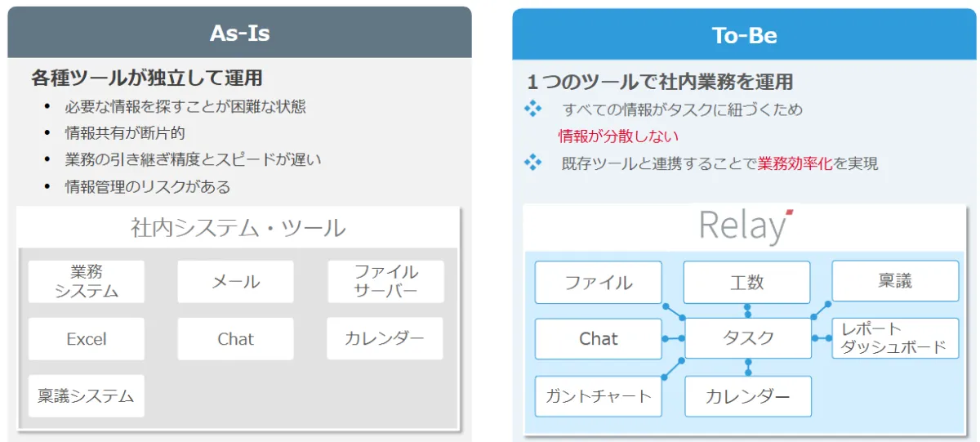Select the ファイル box under Relay
This screenshot has width=980, height=442.
tap(599, 283)
